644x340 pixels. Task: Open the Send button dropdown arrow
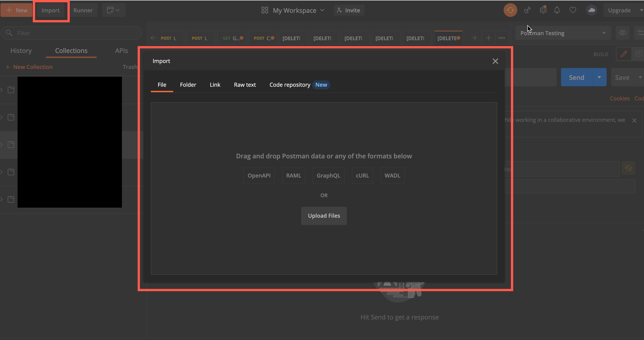click(599, 77)
